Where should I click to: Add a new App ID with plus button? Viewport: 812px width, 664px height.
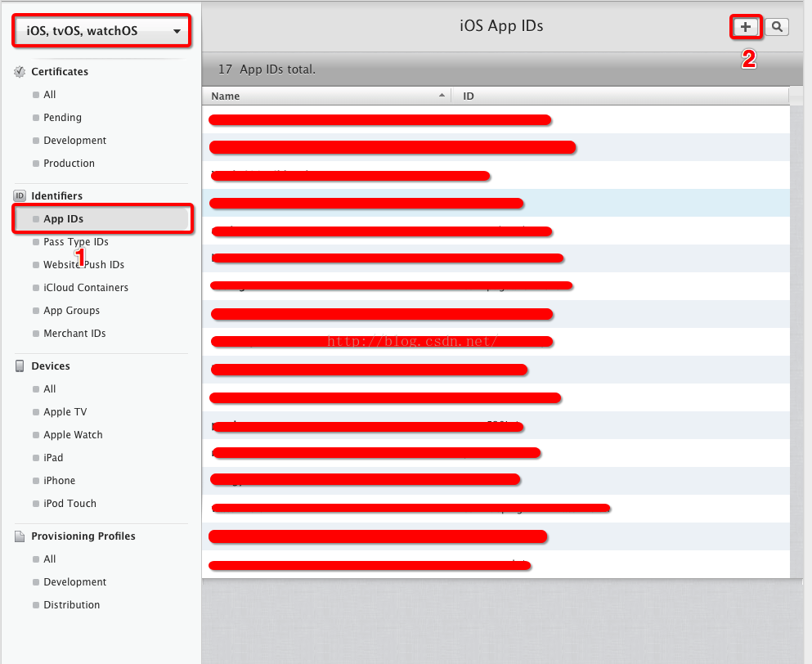click(745, 27)
